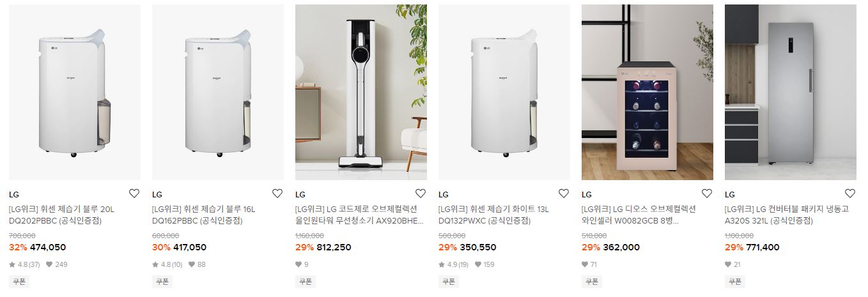The image size is (868, 297).
Task: Click the star rating 4.8(10)
Action: pos(168,264)
